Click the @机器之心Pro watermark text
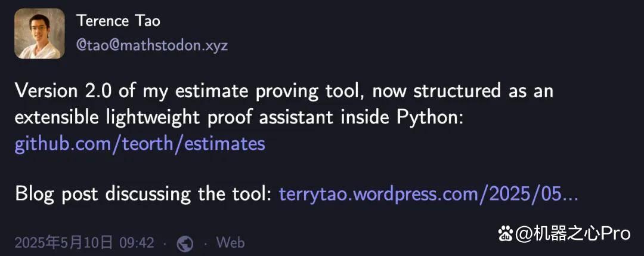 tap(572, 235)
